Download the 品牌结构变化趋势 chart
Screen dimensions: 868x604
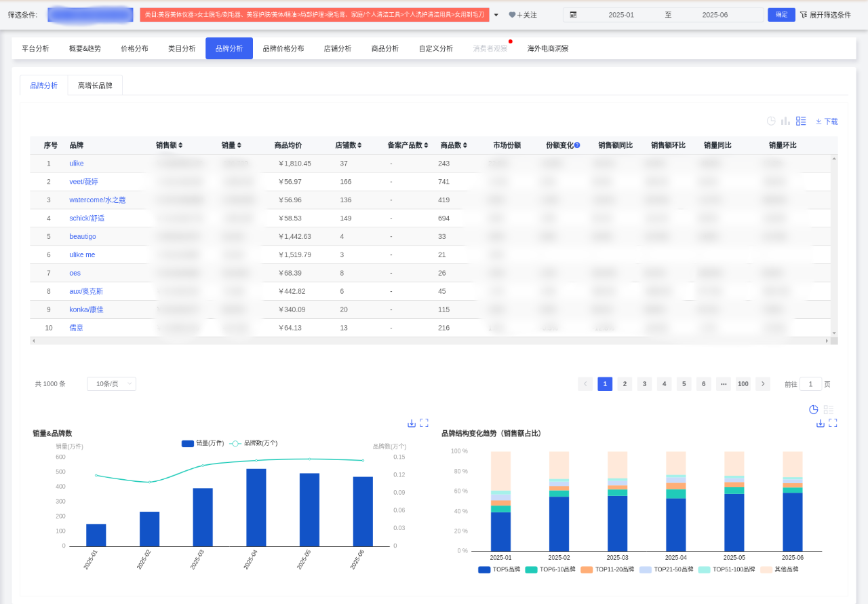821,423
